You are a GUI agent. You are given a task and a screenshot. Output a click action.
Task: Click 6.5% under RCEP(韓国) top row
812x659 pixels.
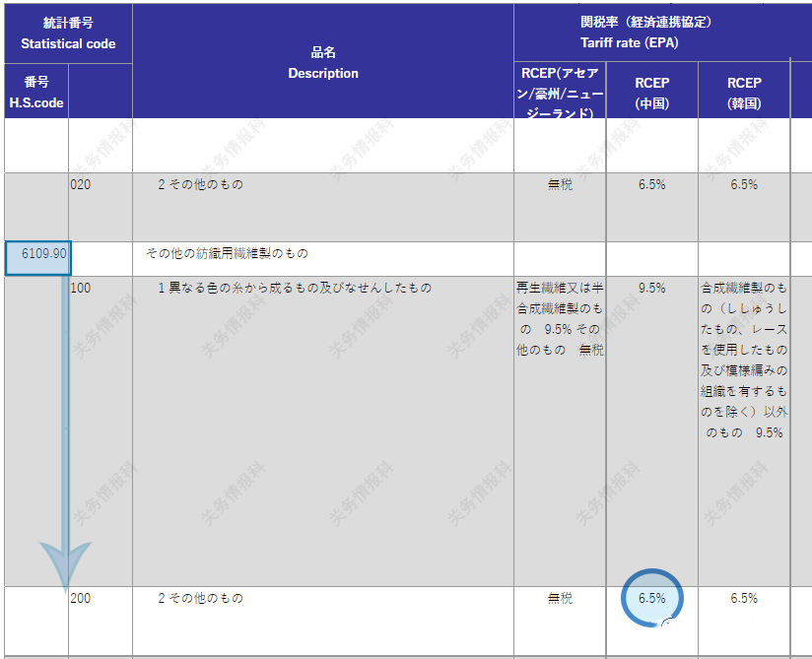tap(743, 184)
